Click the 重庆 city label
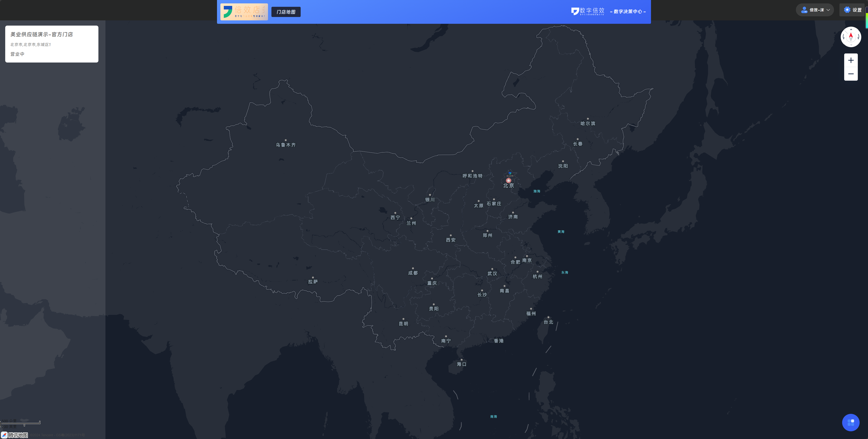The height and width of the screenshot is (439, 868). pos(432,283)
